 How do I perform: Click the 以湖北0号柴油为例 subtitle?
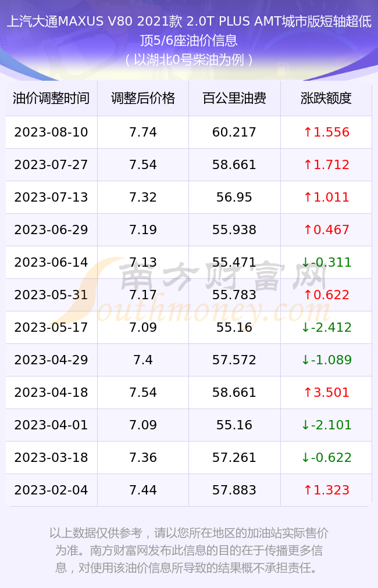tap(189, 60)
